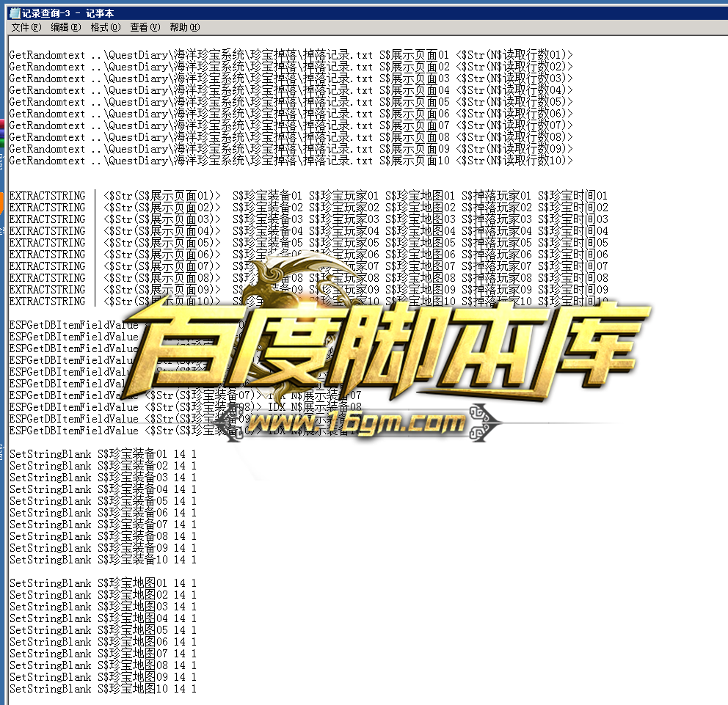Viewport: 728px width, 705px height.
Task: Click SetStringBlank S$珍宝装备07 14 1 line
Action: tap(103, 525)
